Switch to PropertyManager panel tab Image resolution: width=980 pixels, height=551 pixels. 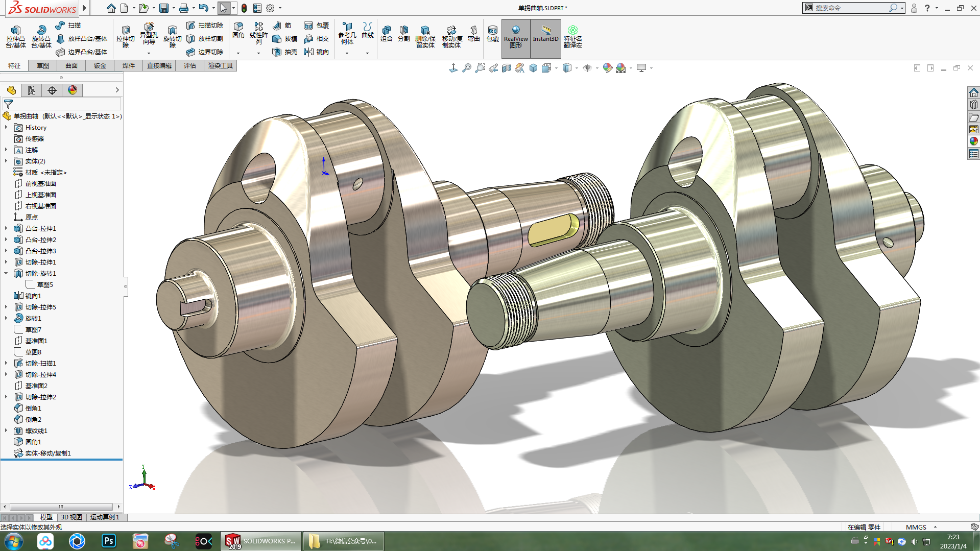(32, 90)
